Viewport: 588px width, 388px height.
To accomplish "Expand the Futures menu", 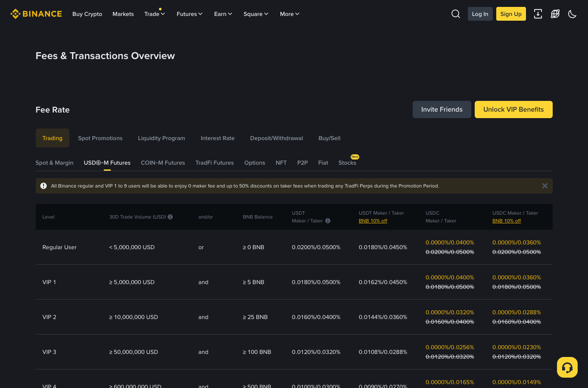I will tap(190, 14).
